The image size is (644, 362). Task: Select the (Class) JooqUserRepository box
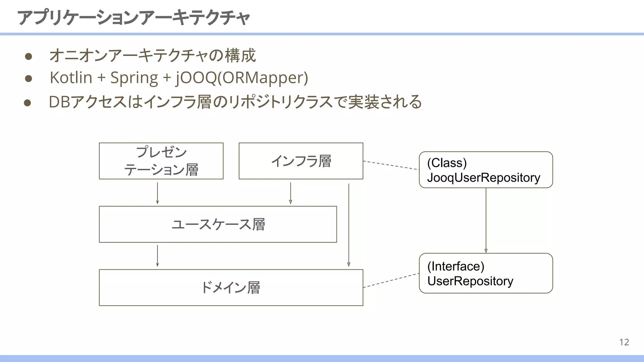pos(486,170)
